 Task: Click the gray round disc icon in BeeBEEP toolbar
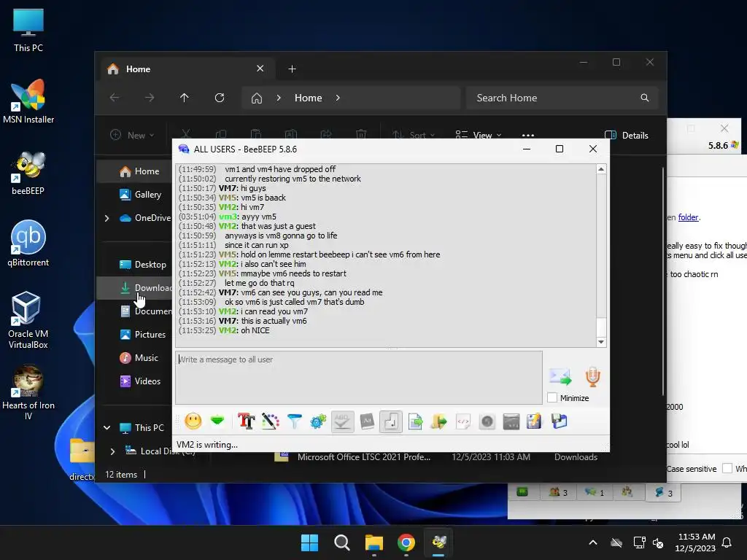pos(487,421)
